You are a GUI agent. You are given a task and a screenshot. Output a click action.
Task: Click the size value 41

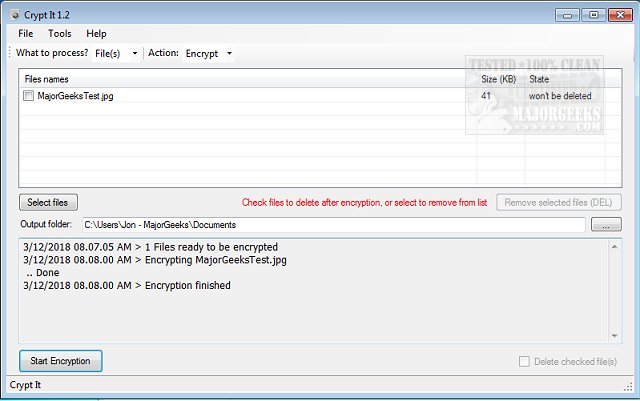(486, 96)
